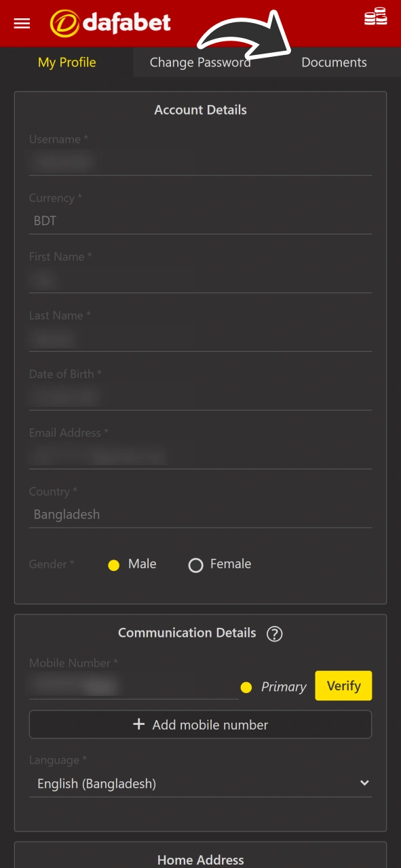Viewport: 401px width, 868px height.
Task: Click the Dafabet logo
Action: tap(110, 22)
